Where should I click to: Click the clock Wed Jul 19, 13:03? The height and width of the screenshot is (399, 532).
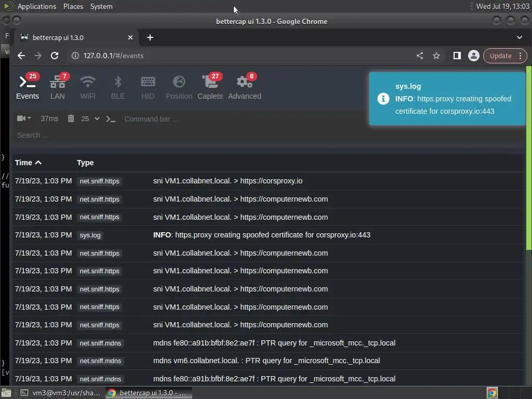pos(502,6)
